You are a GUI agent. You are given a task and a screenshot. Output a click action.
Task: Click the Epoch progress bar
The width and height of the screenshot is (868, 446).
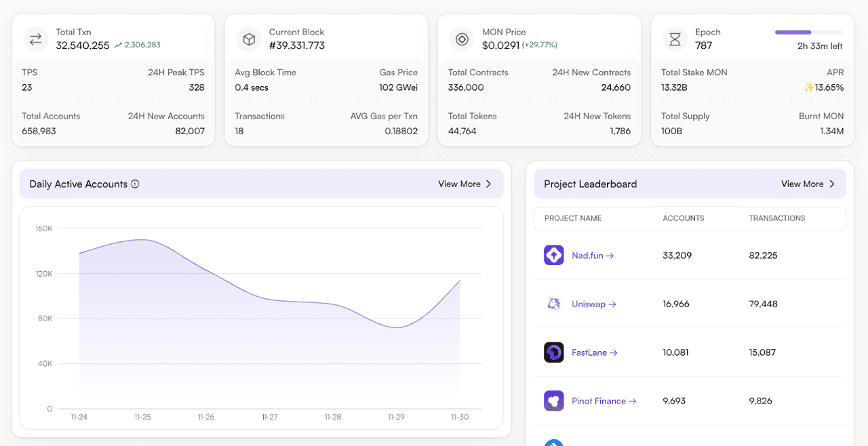point(808,33)
